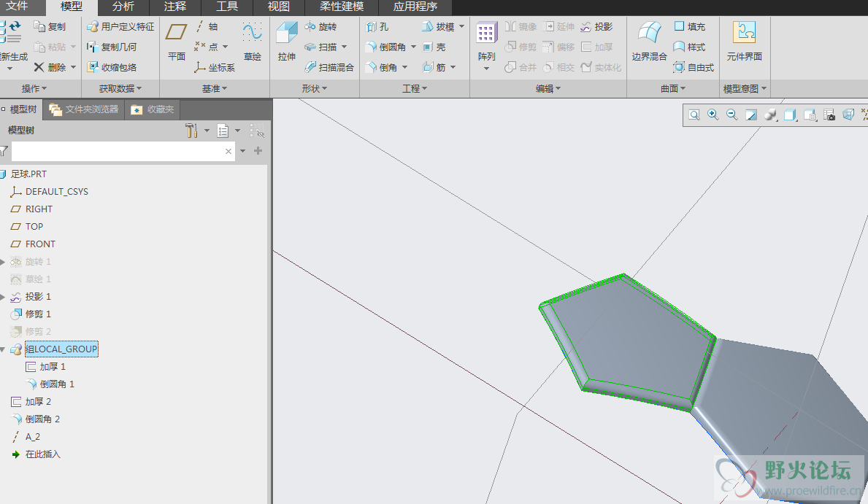Click the Copy (复制) button
The image size is (868, 504).
coord(50,26)
